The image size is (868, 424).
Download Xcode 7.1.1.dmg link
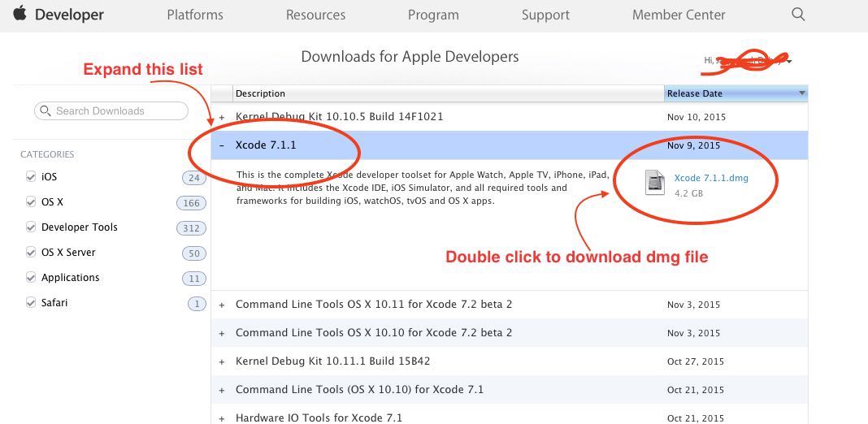[x=711, y=178]
